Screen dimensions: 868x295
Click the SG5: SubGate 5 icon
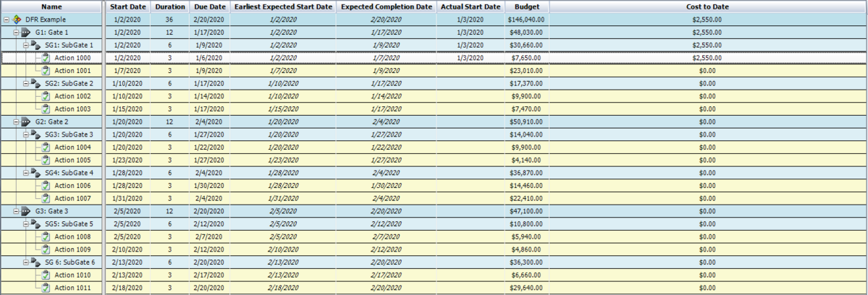tap(36, 223)
